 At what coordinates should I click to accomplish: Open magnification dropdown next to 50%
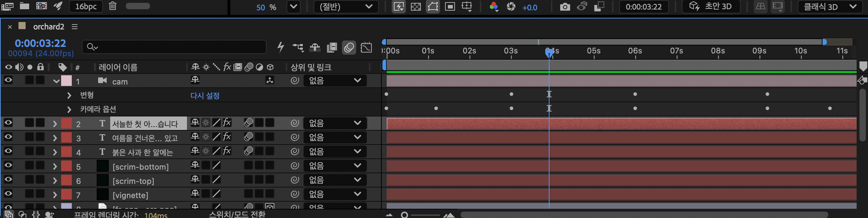(x=293, y=7)
